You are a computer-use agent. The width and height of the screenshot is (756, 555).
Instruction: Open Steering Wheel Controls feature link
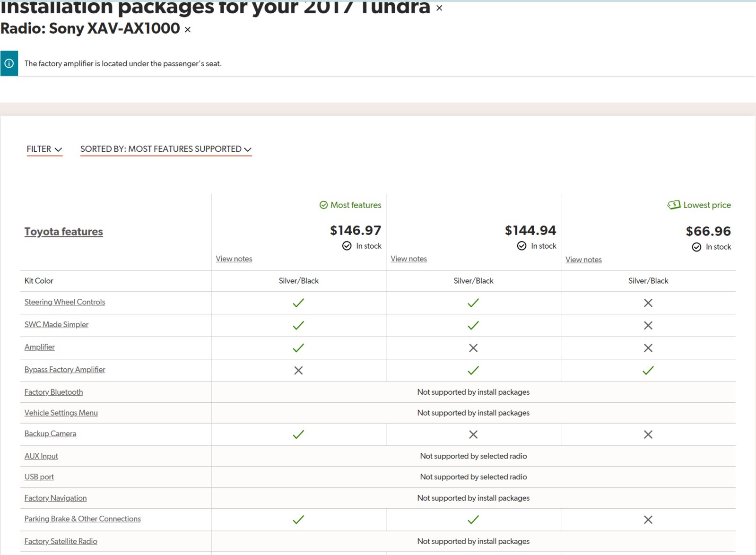click(x=65, y=302)
